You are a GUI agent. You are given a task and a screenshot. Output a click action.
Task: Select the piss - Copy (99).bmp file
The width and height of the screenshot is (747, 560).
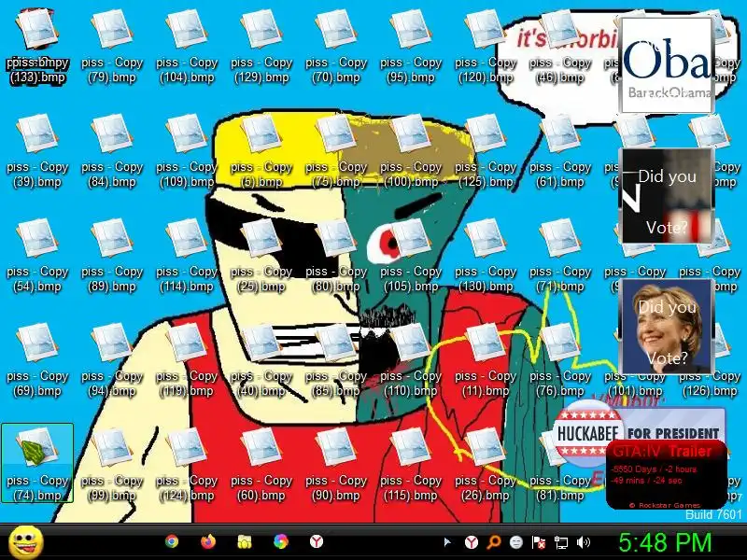point(112,465)
